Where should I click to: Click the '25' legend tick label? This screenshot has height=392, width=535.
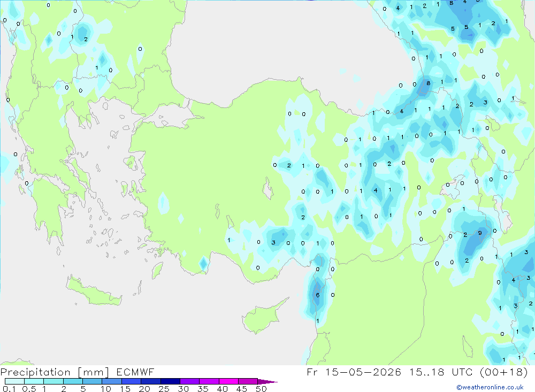click(x=164, y=389)
